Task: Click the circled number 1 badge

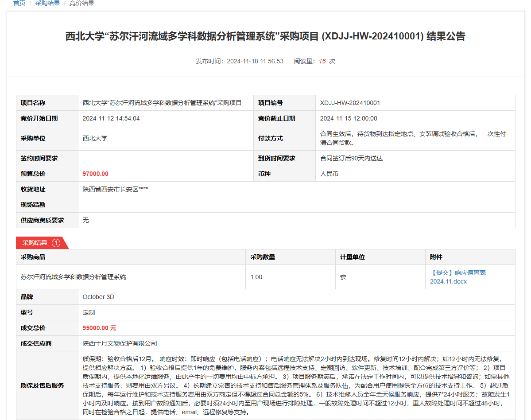Action: [56, 243]
